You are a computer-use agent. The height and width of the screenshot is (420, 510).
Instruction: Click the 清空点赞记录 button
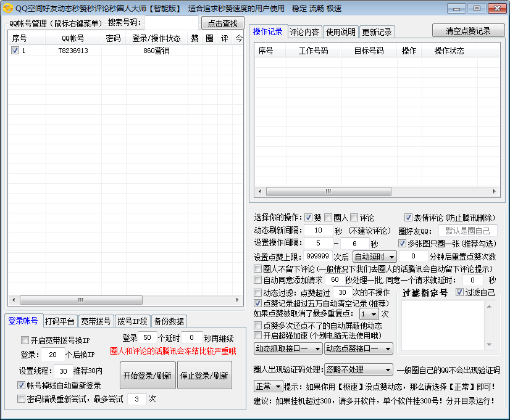[x=469, y=31]
